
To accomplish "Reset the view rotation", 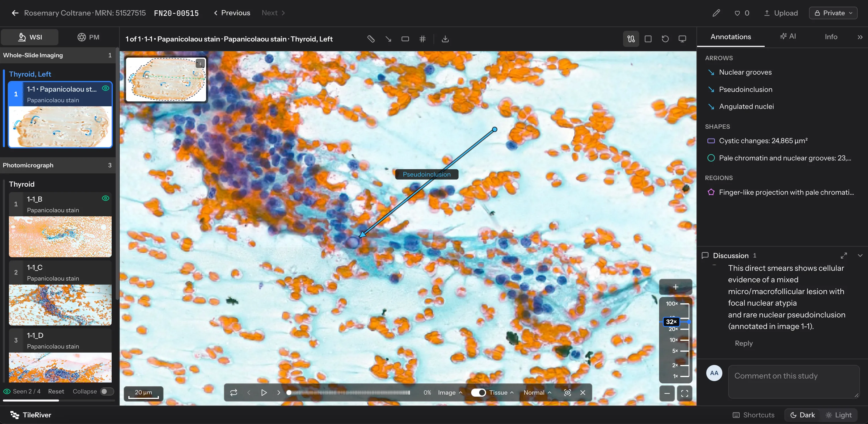I will pos(665,39).
